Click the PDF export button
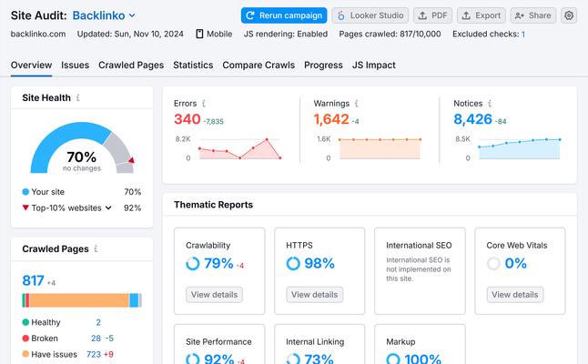This screenshot has width=588, height=364. pos(432,15)
